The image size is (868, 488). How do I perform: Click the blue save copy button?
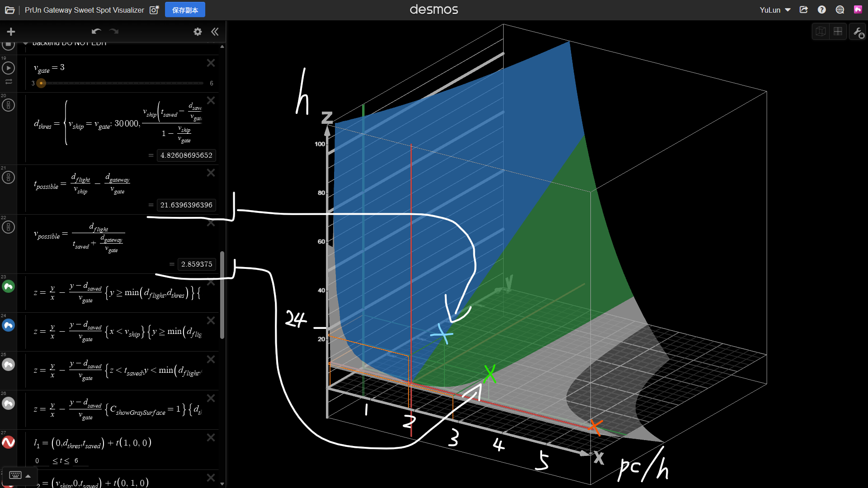coord(185,10)
